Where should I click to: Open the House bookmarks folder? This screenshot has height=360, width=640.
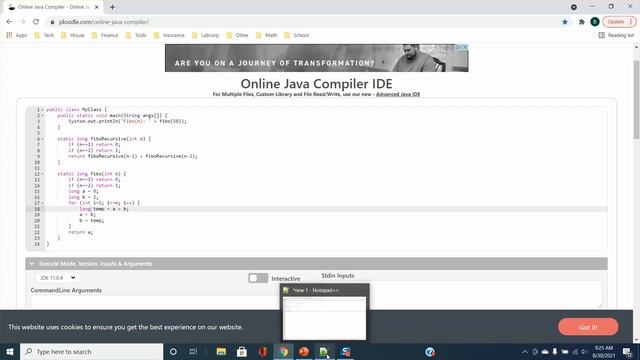(x=73, y=35)
